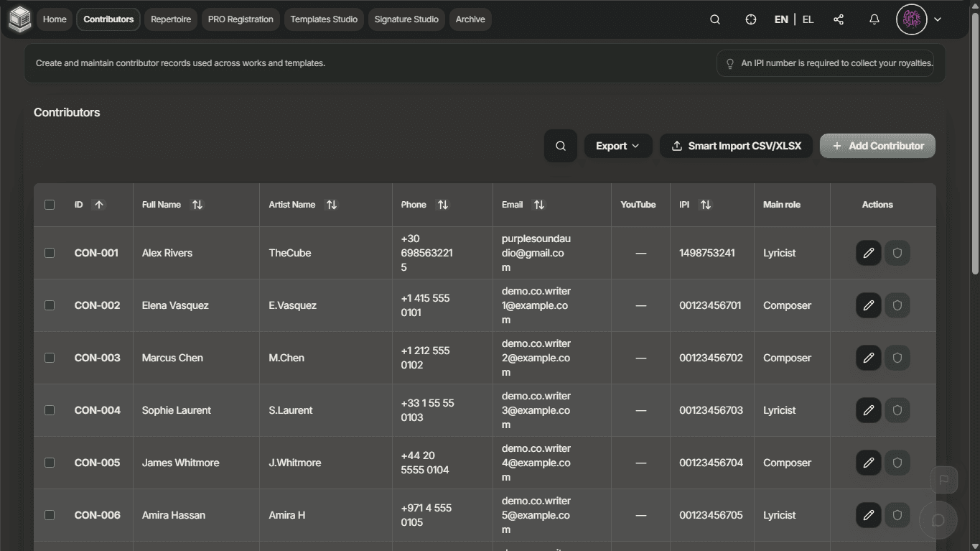Switch to Templates Studio tab
Viewport: 980px width, 551px height.
[x=324, y=19]
